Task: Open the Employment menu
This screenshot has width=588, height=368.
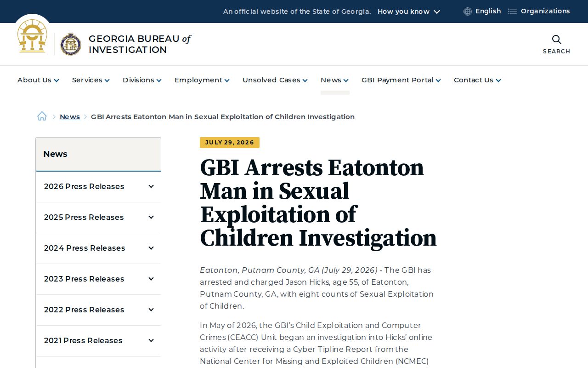Action: coord(202,80)
